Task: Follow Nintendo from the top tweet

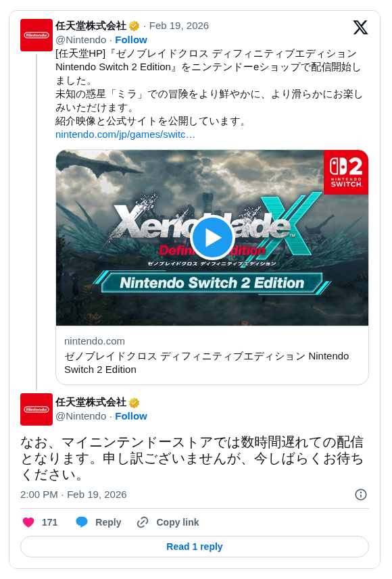Action: coord(131,39)
